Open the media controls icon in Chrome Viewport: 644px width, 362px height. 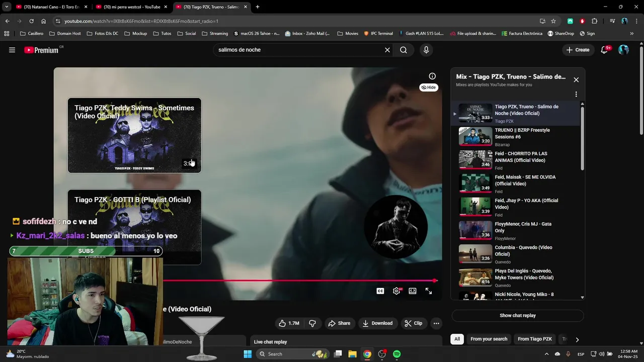[612, 21]
